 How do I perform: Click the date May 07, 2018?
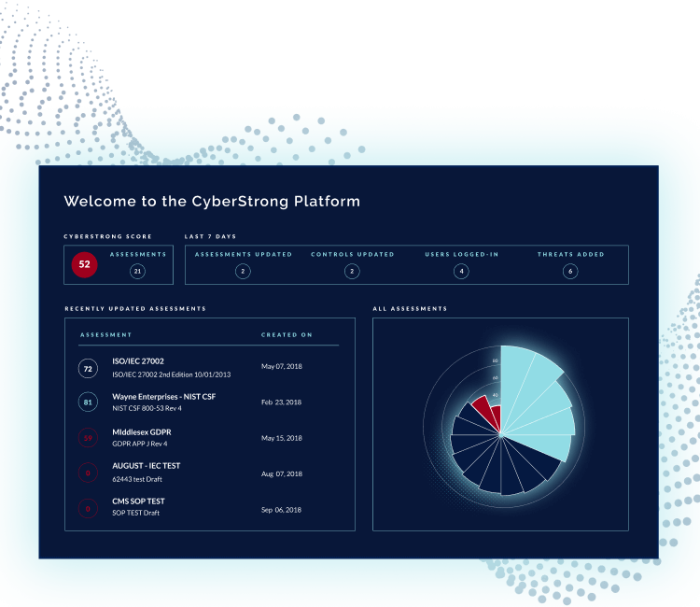pos(282,366)
